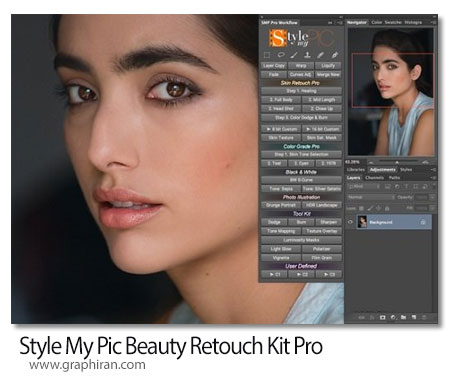This screenshot has height=379, width=450.
Task: Select the healing brush icon in SMP panel
Action: click(321, 55)
